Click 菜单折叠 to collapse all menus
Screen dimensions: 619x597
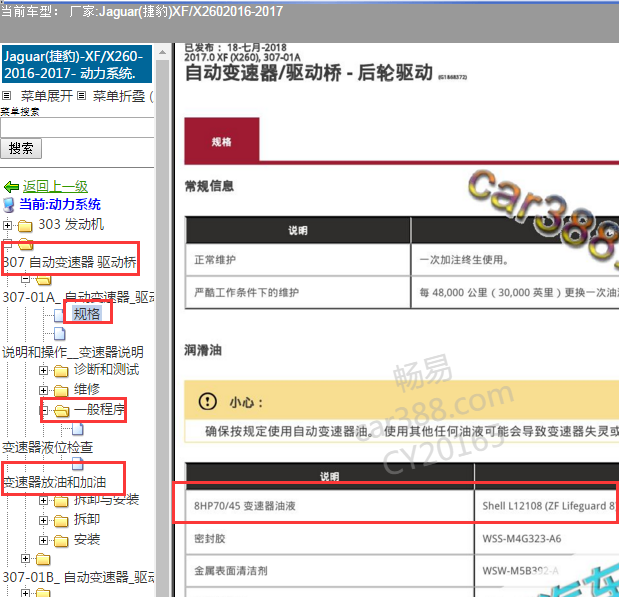point(119,96)
